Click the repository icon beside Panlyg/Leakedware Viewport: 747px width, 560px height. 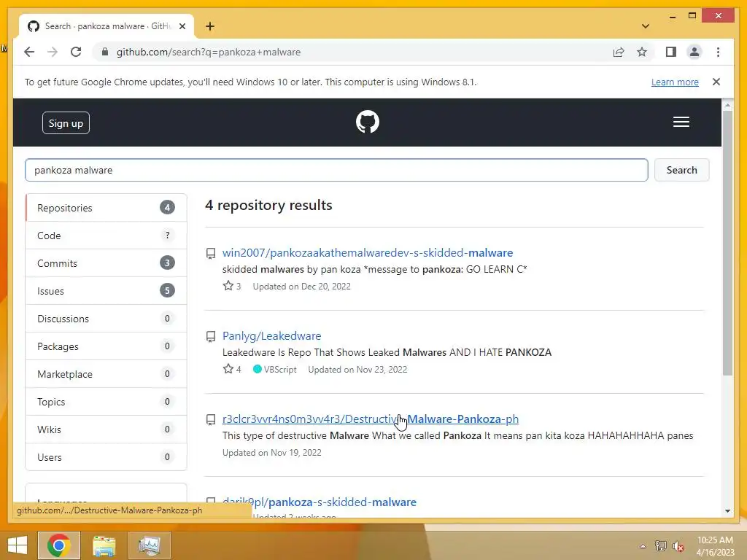pyautogui.click(x=211, y=336)
